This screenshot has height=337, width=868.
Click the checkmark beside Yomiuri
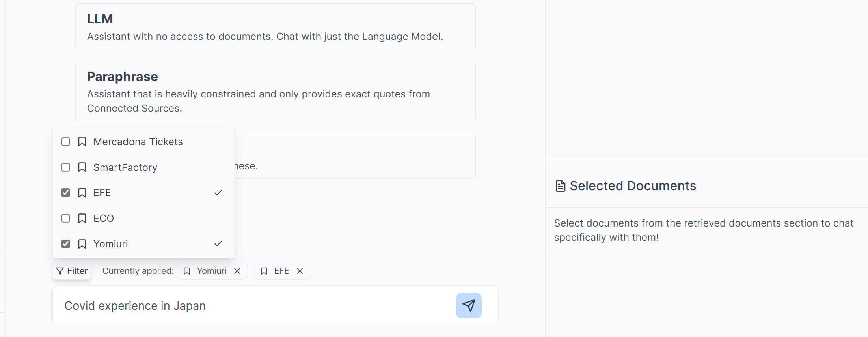(218, 244)
